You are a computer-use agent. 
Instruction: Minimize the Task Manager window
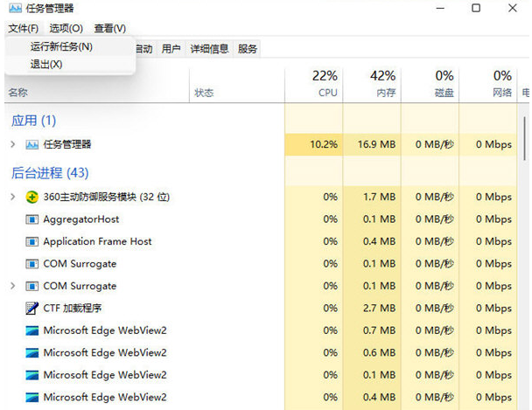click(440, 8)
